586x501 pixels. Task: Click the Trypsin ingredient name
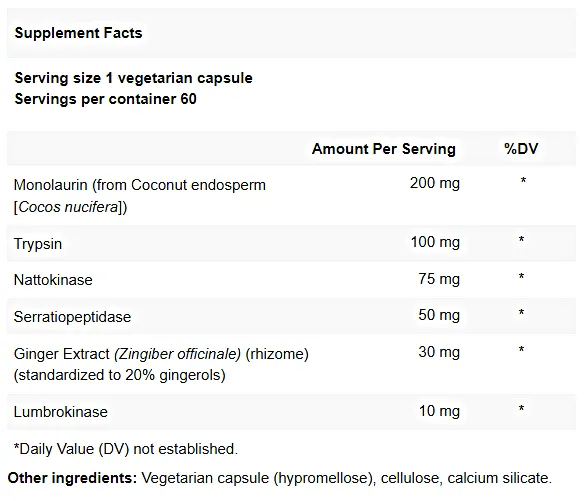point(38,244)
